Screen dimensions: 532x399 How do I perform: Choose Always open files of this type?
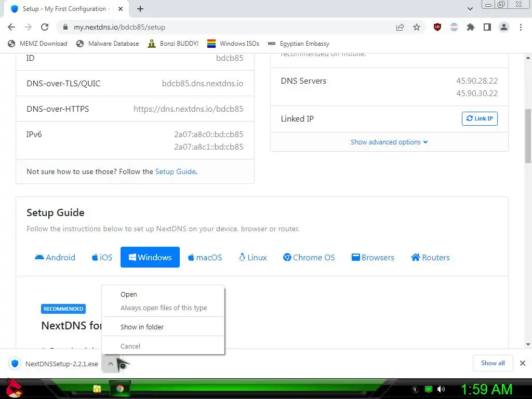coord(163,308)
